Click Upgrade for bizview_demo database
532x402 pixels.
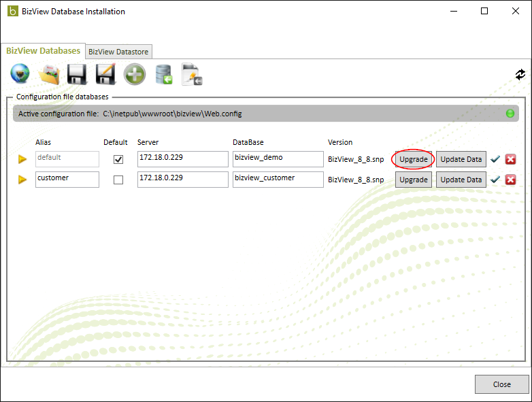pyautogui.click(x=413, y=159)
